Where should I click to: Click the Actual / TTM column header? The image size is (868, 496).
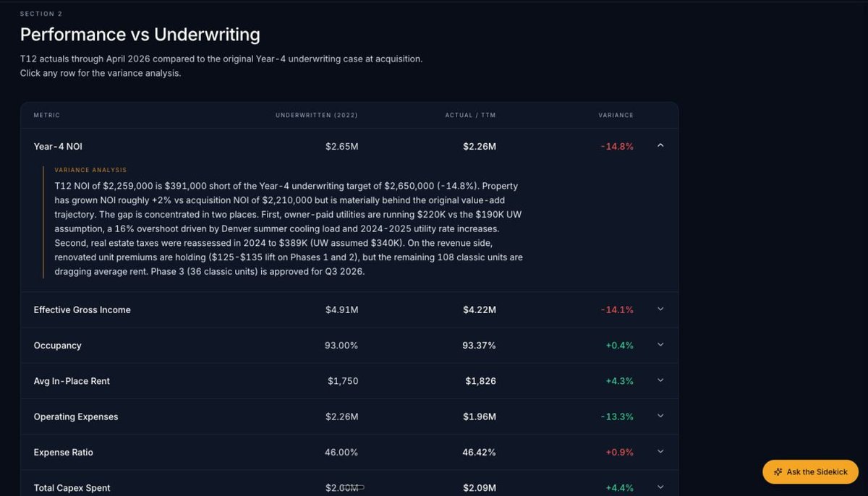pos(470,116)
